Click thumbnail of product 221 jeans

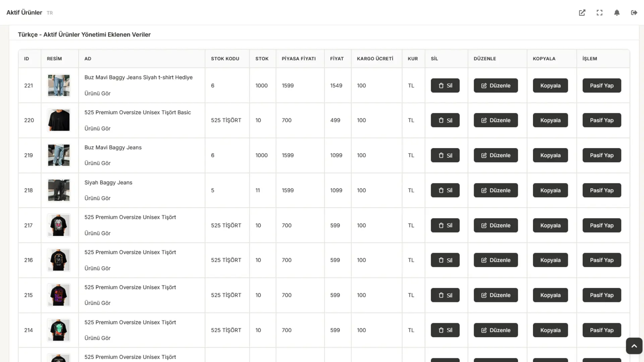click(59, 85)
